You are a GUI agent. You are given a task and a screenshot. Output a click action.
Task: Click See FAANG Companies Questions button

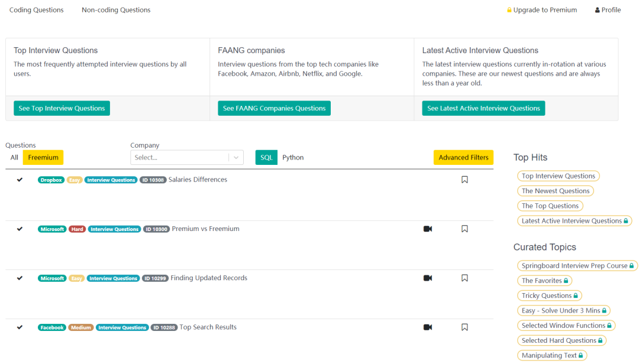pyautogui.click(x=274, y=108)
